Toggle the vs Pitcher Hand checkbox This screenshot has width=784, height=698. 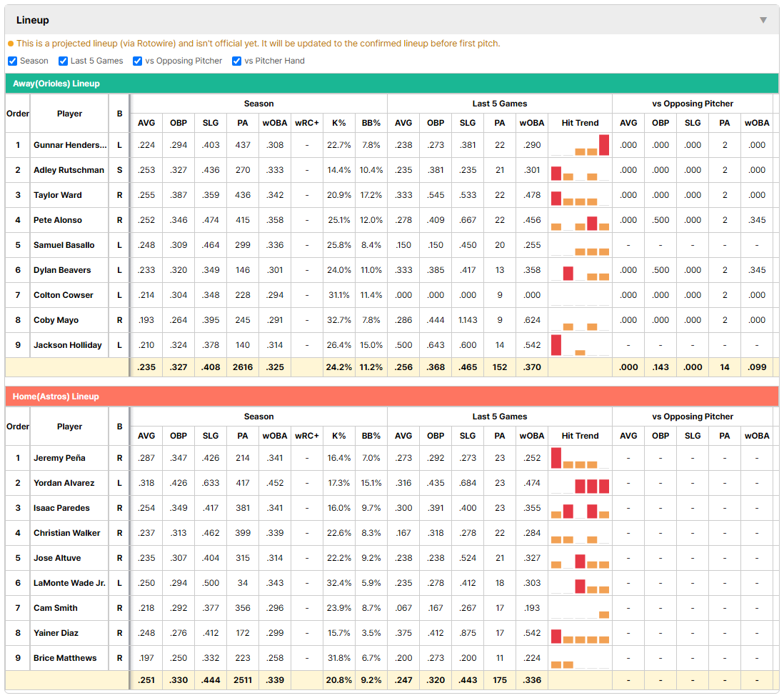237,61
